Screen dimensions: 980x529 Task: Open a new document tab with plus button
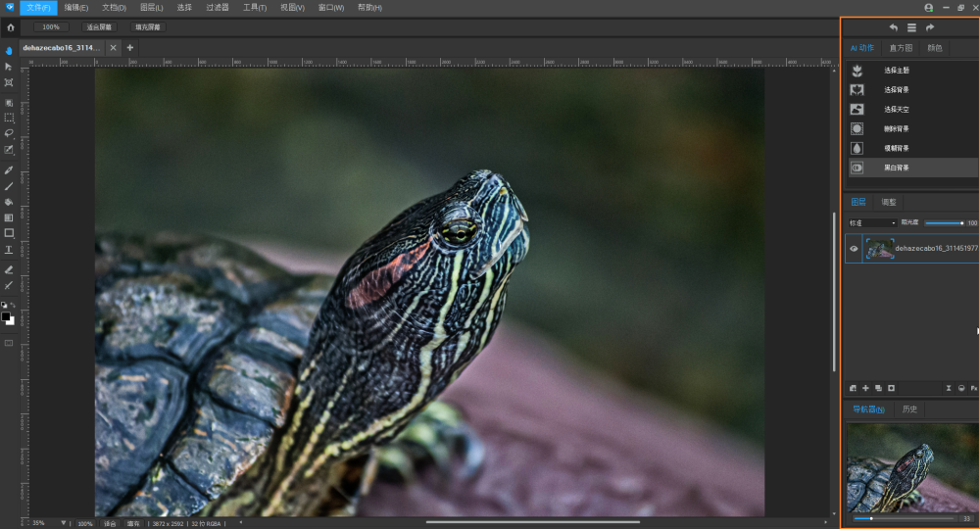click(x=129, y=47)
